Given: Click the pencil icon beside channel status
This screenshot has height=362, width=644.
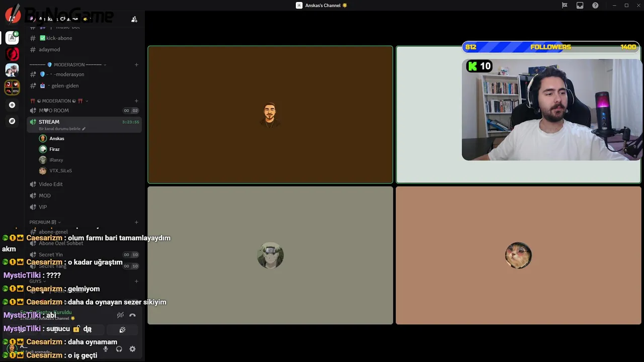Looking at the screenshot, I should [x=84, y=129].
